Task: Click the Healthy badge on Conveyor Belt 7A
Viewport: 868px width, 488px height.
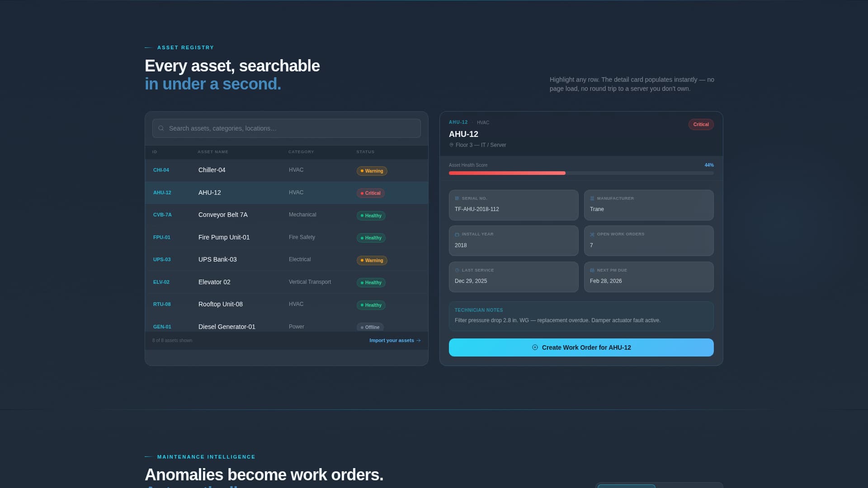Action: [371, 216]
